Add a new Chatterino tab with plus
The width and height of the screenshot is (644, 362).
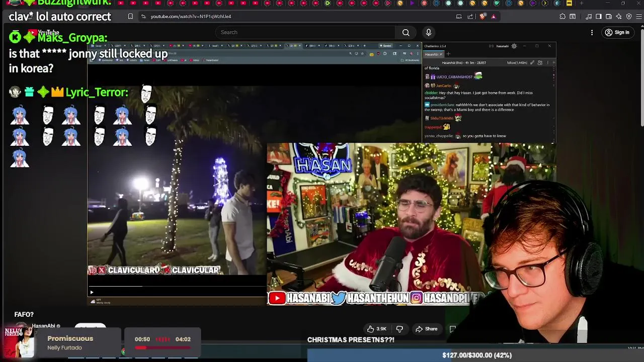click(x=448, y=54)
